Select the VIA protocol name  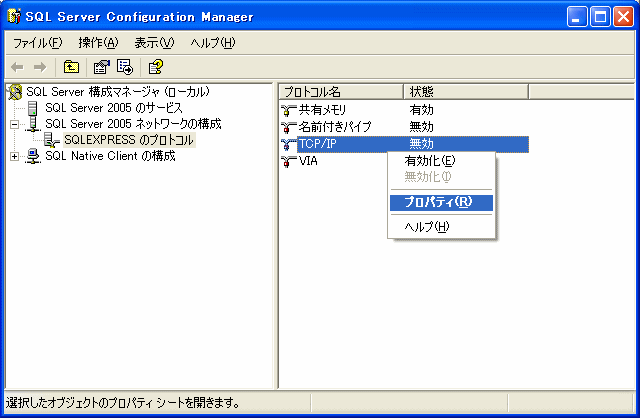pyautogui.click(x=308, y=161)
